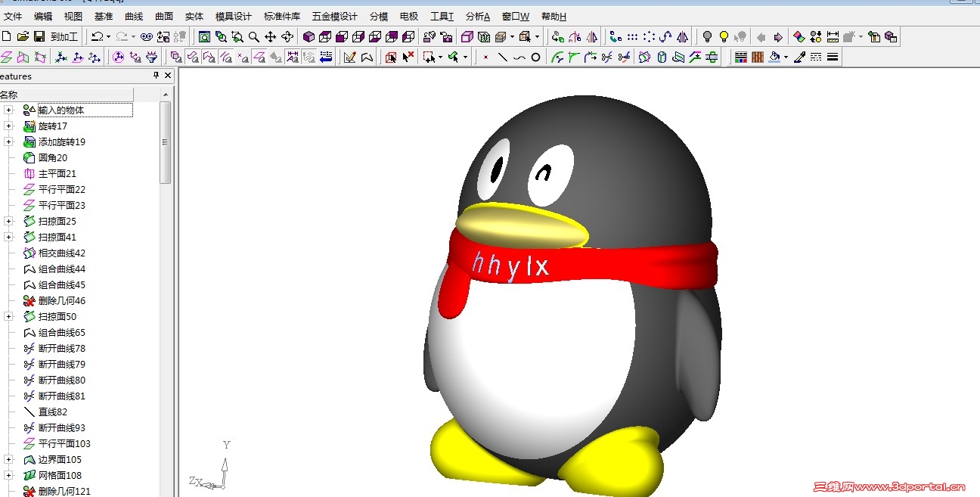Screen dimensions: 980x497
Task: Select 直线82 feature
Action: [53, 412]
